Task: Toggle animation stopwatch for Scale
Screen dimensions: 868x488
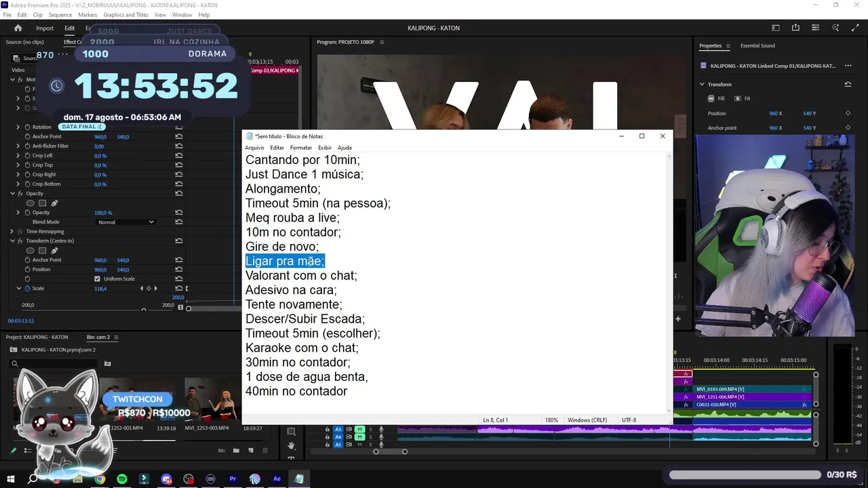Action: point(28,289)
